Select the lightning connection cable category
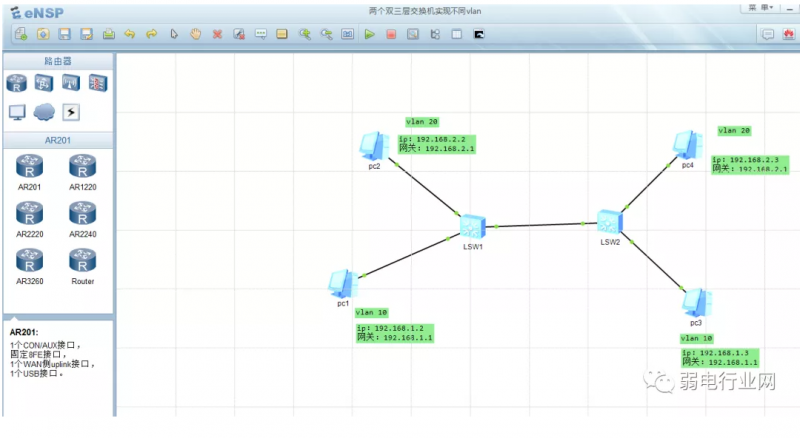This screenshot has width=800, height=438. 71,112
